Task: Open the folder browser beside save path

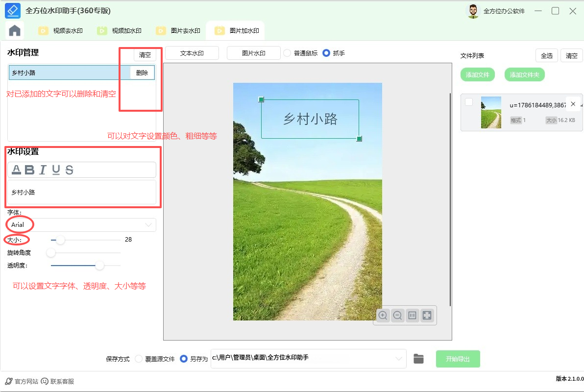Action: [419, 359]
